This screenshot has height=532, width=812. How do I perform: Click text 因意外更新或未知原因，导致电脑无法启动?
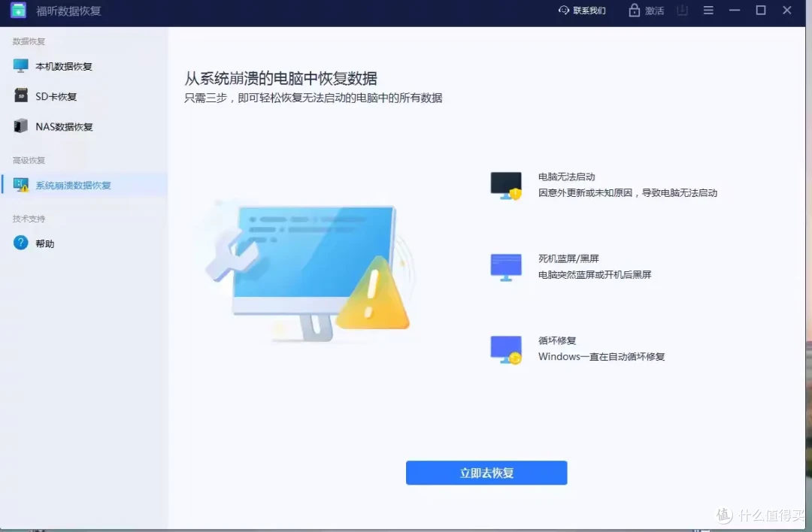[628, 193]
